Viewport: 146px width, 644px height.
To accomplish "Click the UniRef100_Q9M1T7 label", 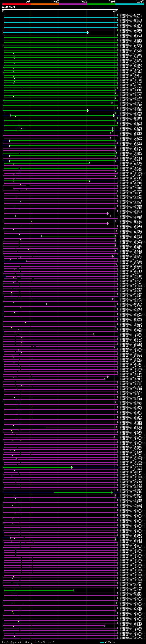I will [x=131, y=103].
